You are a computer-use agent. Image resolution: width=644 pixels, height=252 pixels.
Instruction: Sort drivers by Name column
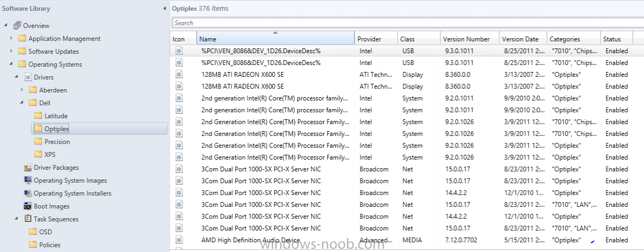[276, 39]
